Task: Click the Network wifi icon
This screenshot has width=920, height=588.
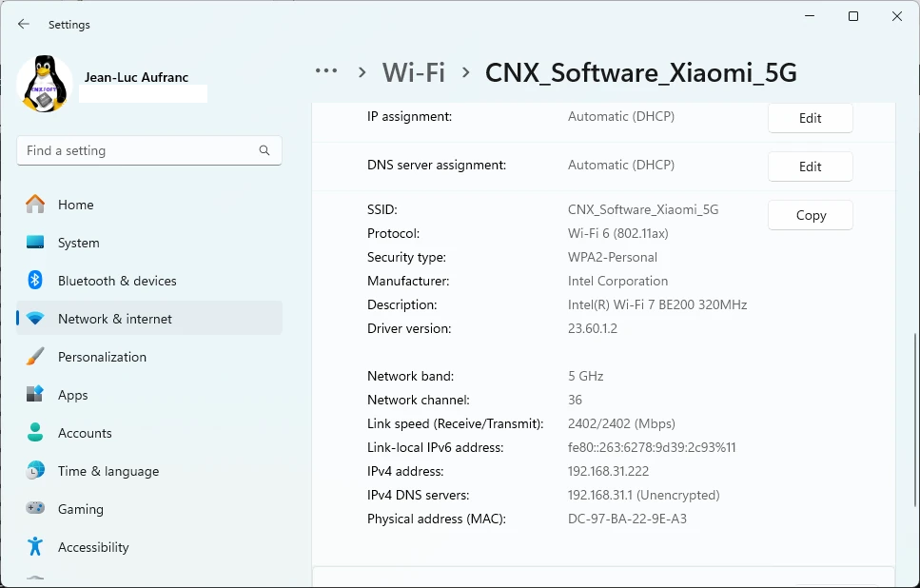Action: (35, 319)
